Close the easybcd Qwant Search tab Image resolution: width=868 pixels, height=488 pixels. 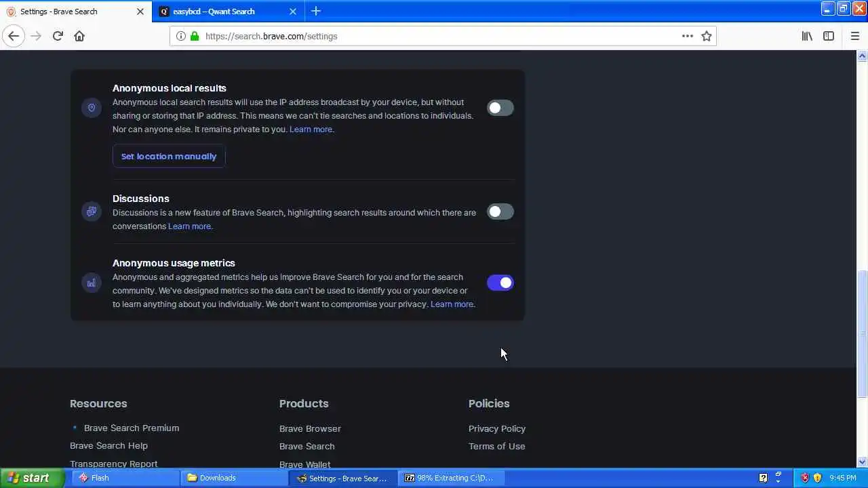[293, 12]
